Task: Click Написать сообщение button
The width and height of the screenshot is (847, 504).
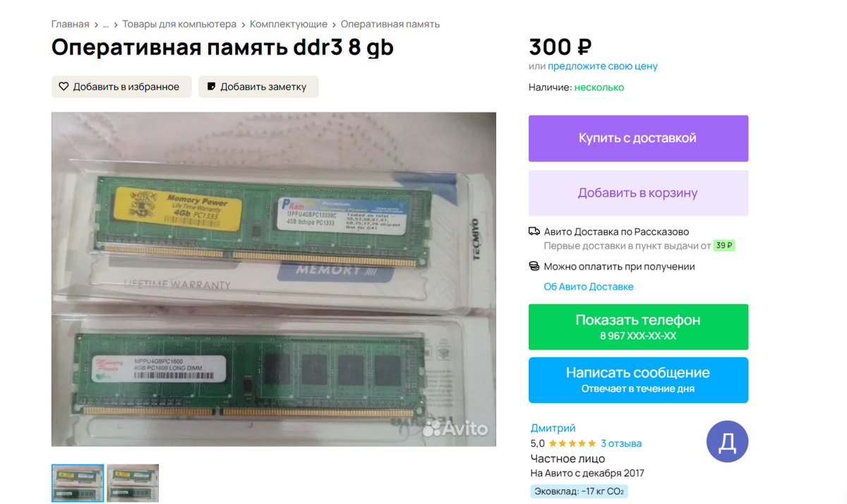Action: [x=638, y=380]
